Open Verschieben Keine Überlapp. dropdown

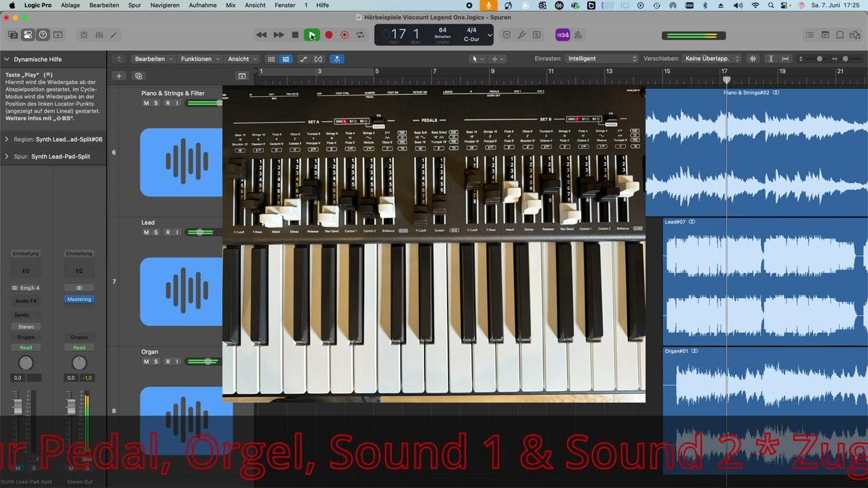(x=712, y=59)
